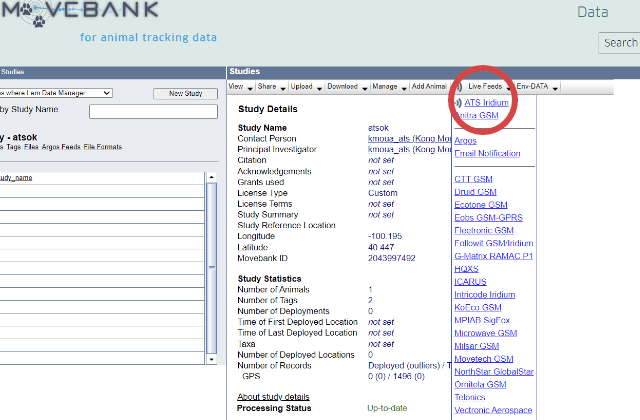
Task: Open the Intricode Iridium feed link
Action: point(484,295)
